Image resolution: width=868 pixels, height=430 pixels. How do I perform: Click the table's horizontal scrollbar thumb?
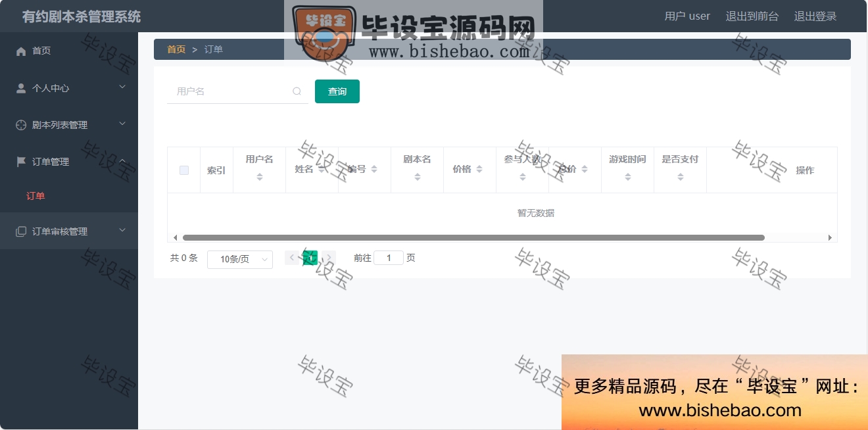[473, 237]
